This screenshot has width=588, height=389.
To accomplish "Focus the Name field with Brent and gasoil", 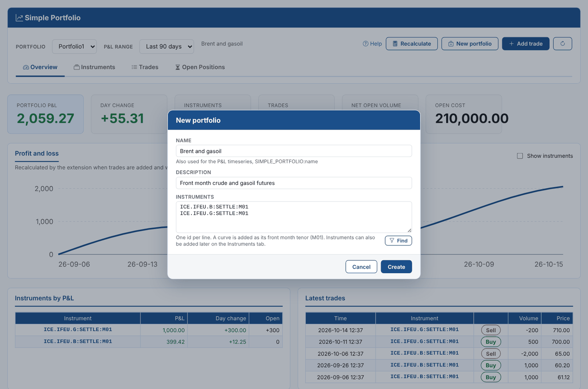I will click(294, 151).
